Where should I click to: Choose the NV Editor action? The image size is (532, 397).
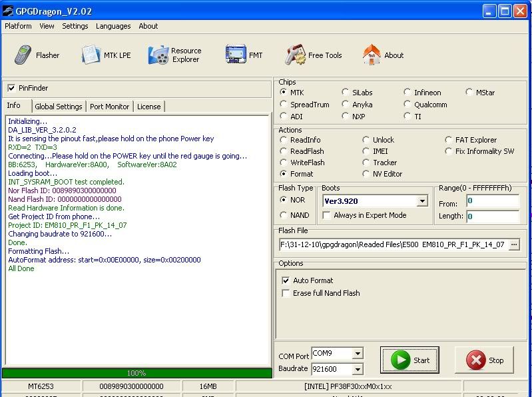[366, 174]
